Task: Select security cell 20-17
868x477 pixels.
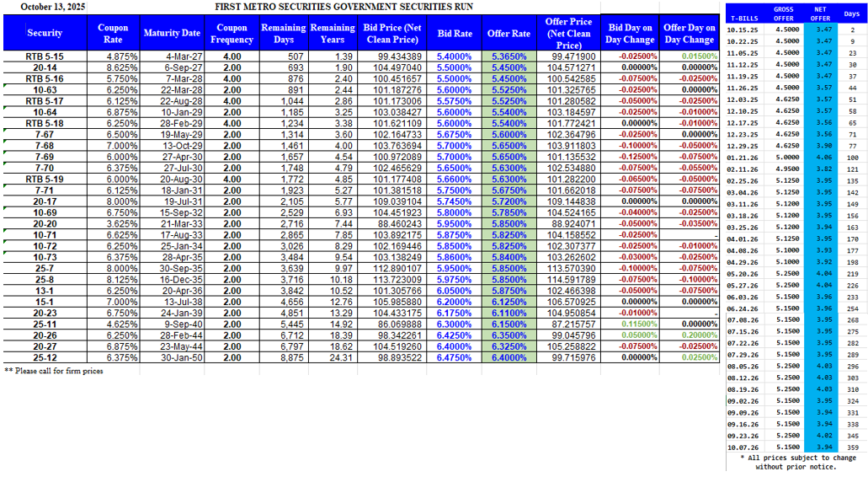Action: pyautogui.click(x=45, y=201)
